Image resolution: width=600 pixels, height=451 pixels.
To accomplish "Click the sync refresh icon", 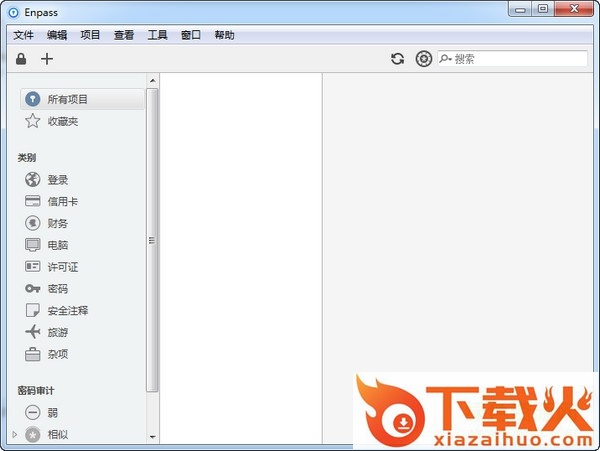I will [x=397, y=59].
